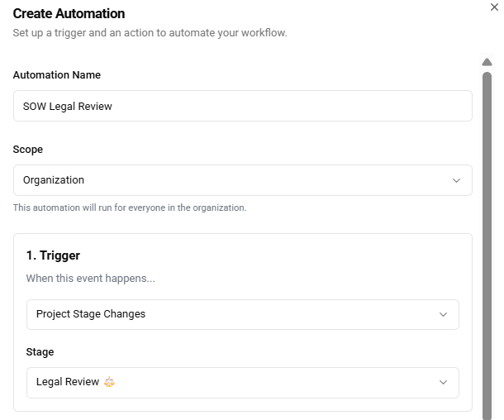
Task: Click the Stage field label
Action: [40, 352]
